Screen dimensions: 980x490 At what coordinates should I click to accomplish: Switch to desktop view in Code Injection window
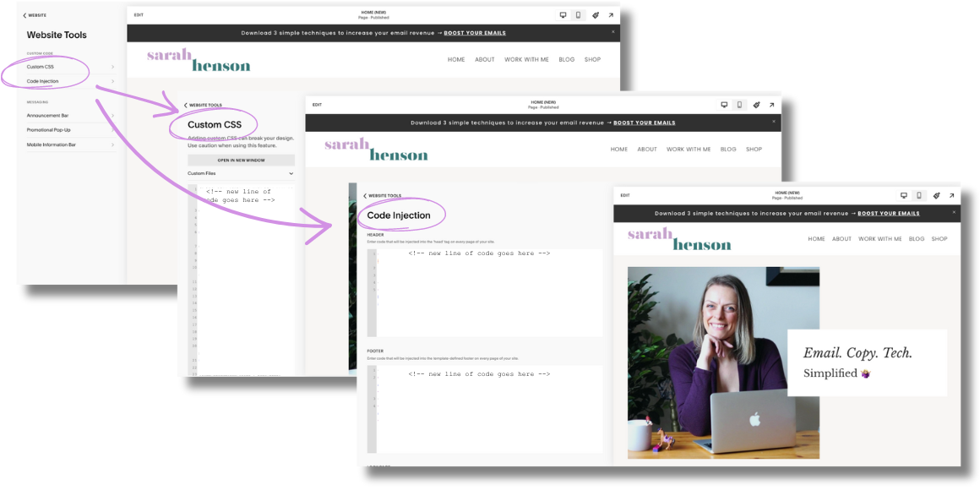tap(903, 195)
